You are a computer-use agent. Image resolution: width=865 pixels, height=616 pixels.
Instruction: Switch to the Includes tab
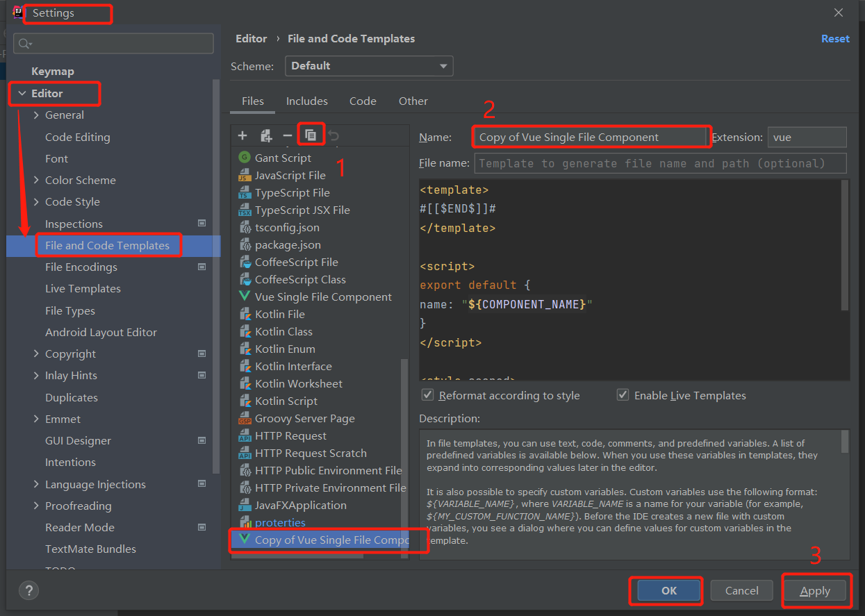[307, 101]
